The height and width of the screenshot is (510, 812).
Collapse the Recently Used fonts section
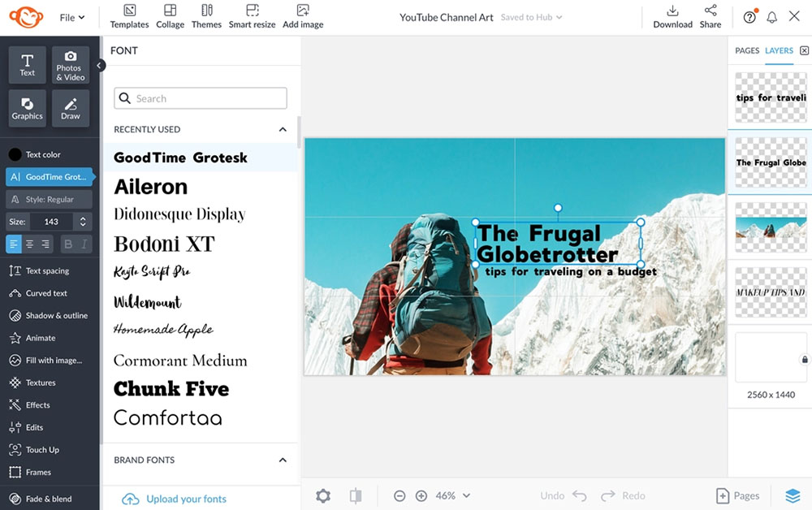283,128
